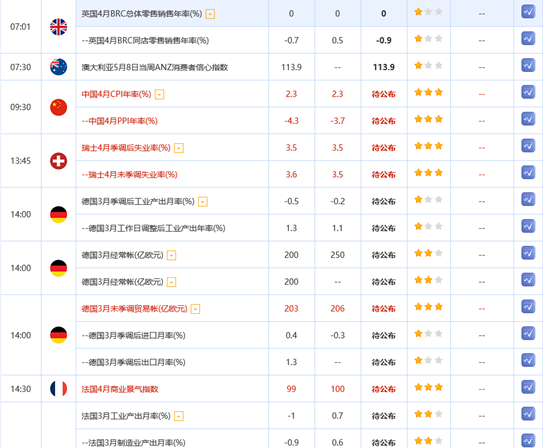Open chart icon for 德国3月经常帐 row with forecast 250
Viewport: 543px width, 448px height.
(x=528, y=253)
